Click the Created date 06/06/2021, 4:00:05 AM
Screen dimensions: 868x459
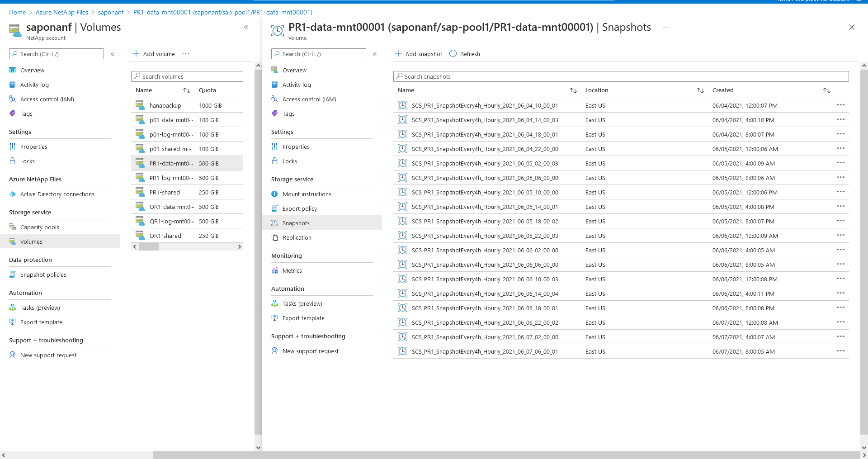tap(744, 250)
